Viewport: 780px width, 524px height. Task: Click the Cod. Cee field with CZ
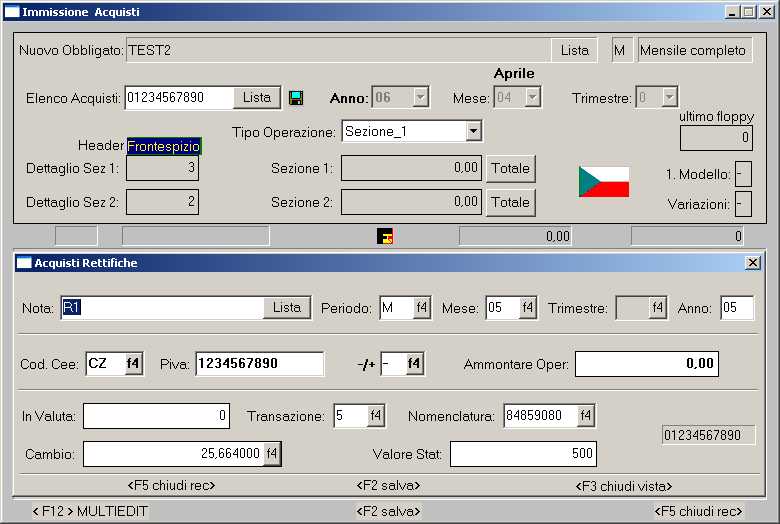click(105, 363)
